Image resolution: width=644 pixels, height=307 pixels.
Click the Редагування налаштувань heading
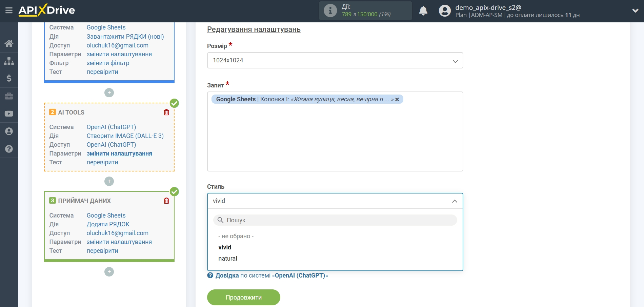pyautogui.click(x=254, y=29)
